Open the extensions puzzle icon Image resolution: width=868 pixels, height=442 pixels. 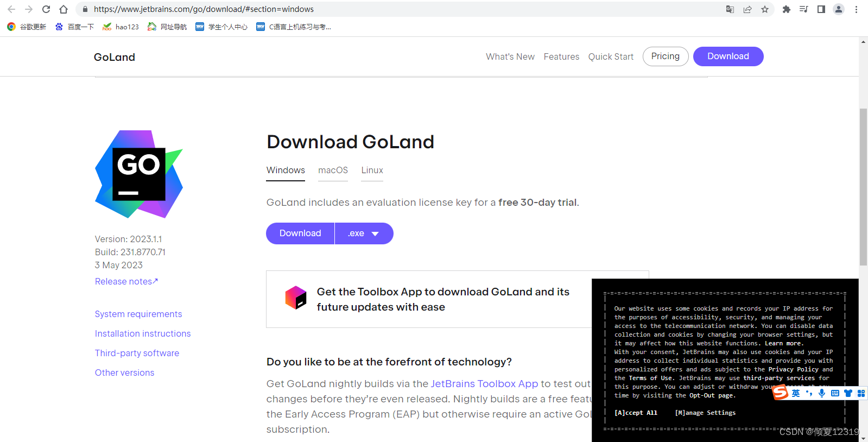(786, 9)
